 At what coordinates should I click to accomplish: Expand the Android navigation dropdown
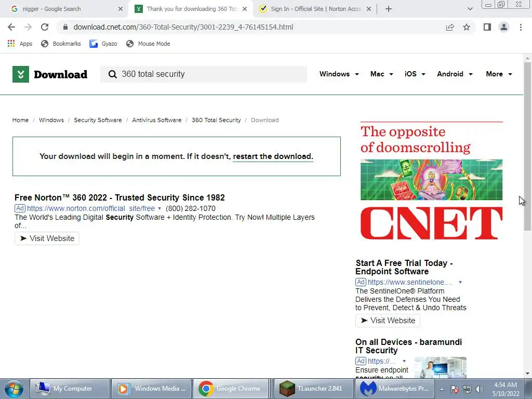455,74
